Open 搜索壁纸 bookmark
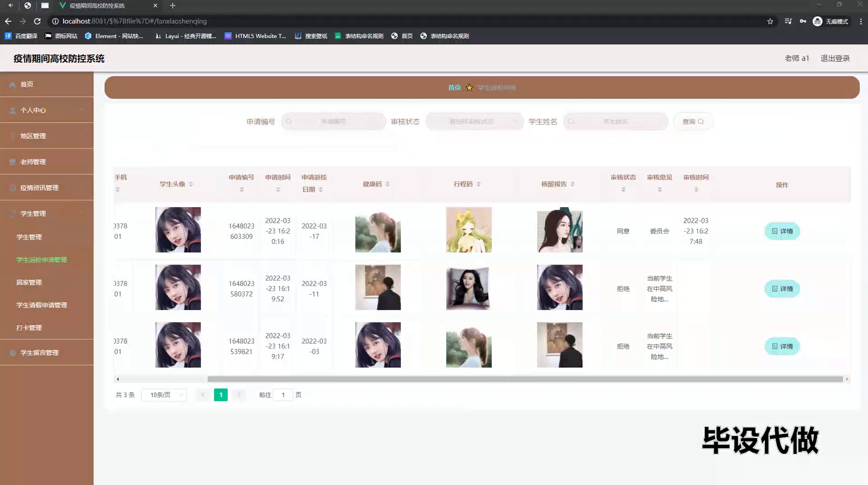 pos(311,36)
